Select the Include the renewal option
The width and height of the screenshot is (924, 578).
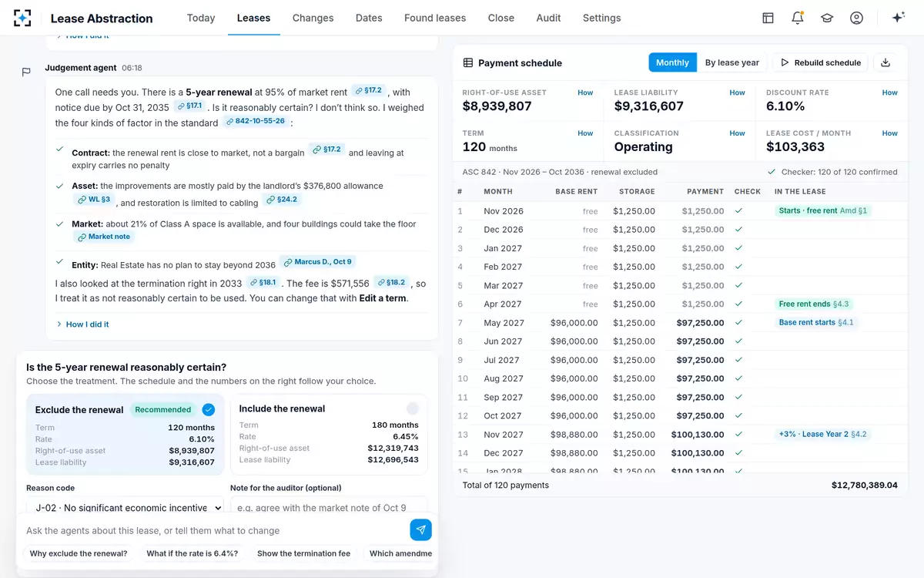[x=329, y=435]
